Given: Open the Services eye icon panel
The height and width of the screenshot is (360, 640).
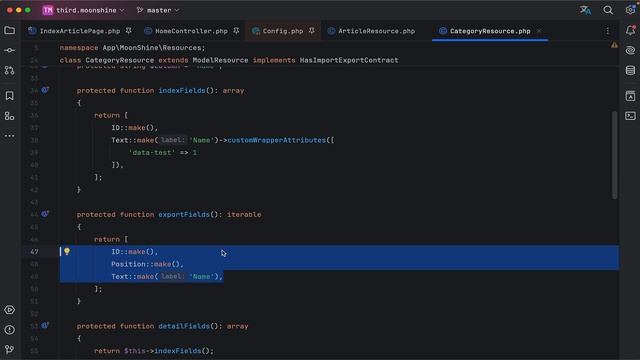Looking at the screenshot, I should (x=9, y=310).
